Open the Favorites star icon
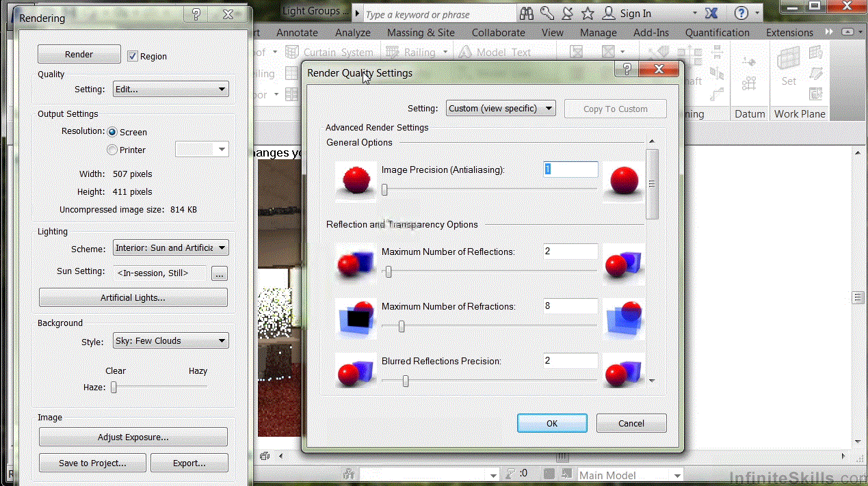The width and height of the screenshot is (868, 486). 588,13
